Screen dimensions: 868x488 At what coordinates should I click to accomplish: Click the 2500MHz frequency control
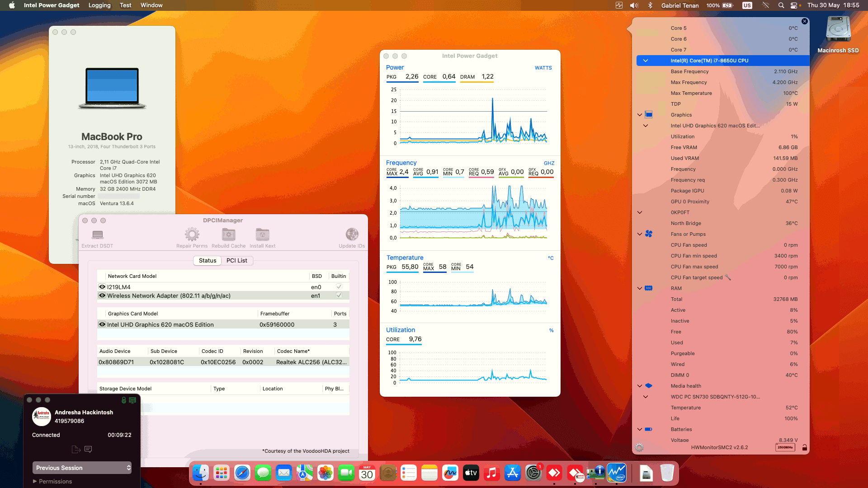point(785,446)
